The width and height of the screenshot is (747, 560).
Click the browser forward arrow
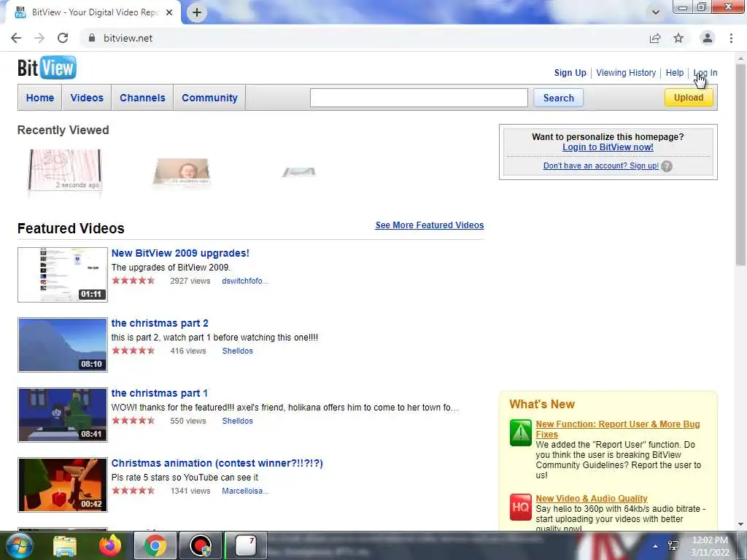click(x=39, y=38)
